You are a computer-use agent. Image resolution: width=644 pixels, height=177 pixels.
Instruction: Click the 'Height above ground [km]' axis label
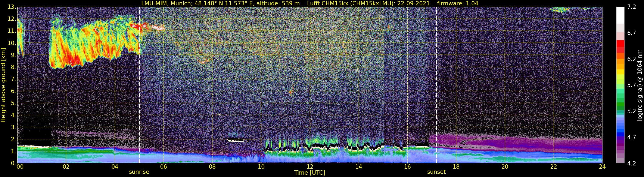point(3,85)
